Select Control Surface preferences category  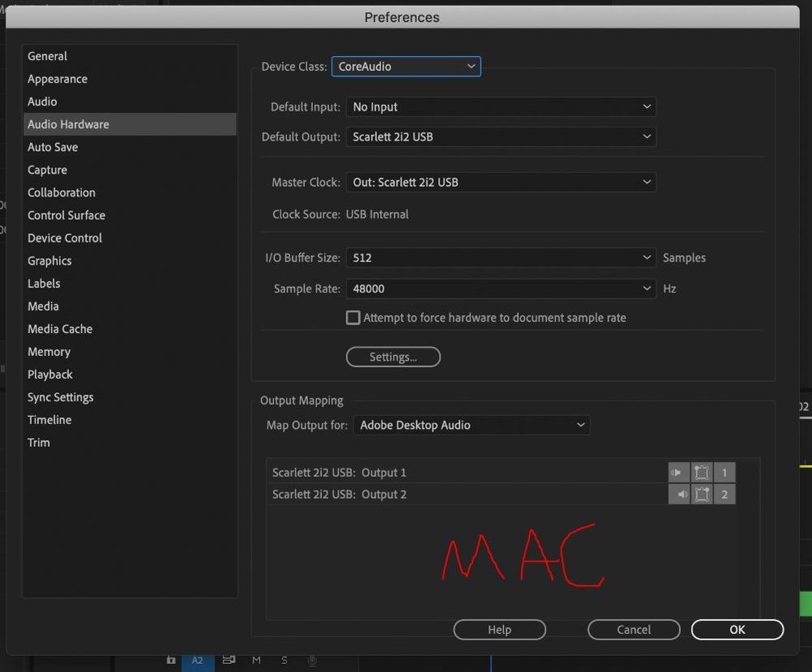click(x=129, y=215)
